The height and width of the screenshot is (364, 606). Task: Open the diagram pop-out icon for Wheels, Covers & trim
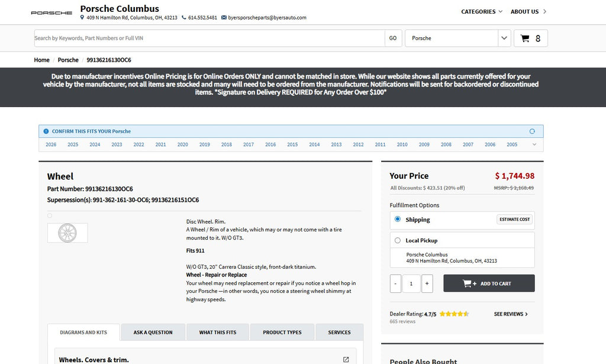[346, 359]
